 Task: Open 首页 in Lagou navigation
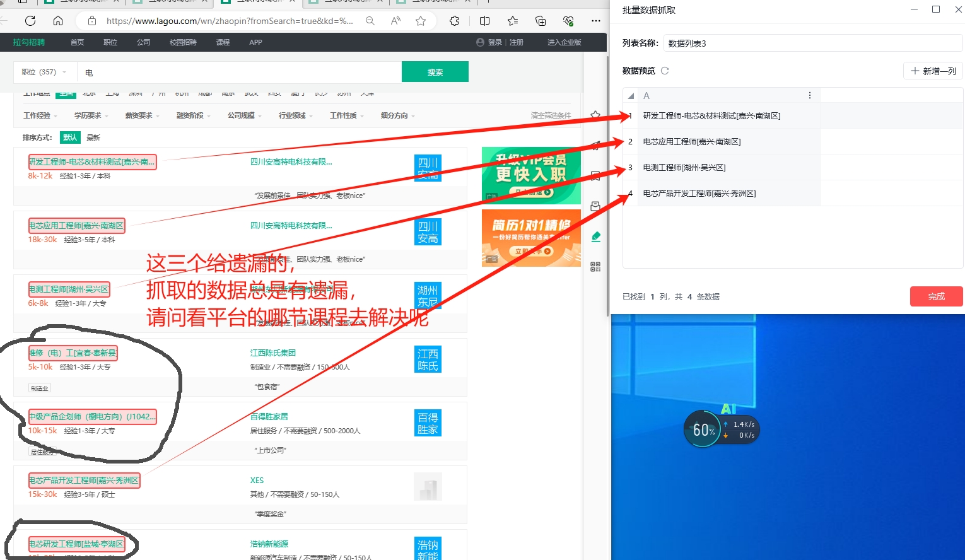point(77,42)
